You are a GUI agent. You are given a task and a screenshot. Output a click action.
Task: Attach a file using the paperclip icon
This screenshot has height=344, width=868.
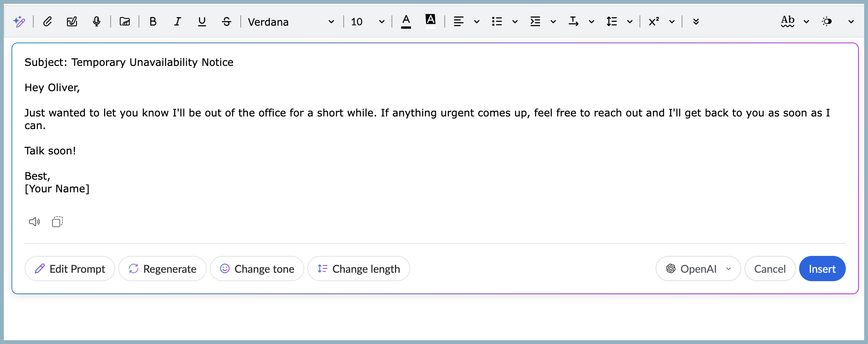click(x=47, y=21)
